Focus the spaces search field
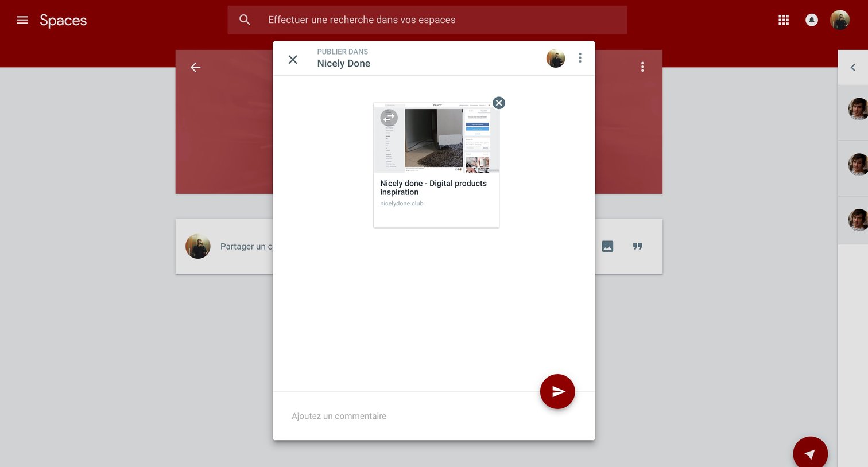 427,20
